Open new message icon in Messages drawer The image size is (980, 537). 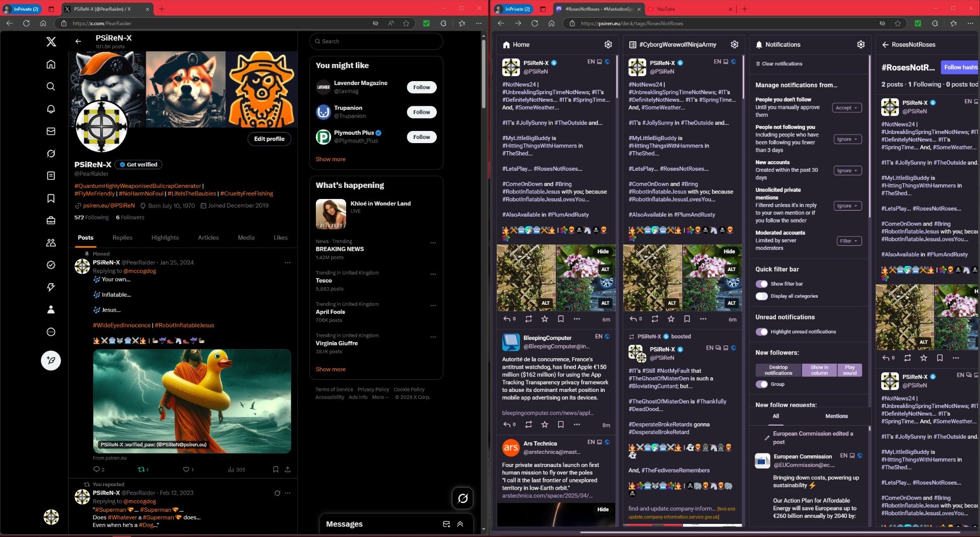pyautogui.click(x=446, y=524)
